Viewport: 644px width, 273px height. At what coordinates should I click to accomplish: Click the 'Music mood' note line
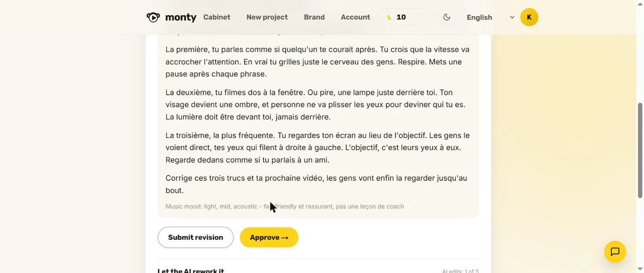pos(285,207)
